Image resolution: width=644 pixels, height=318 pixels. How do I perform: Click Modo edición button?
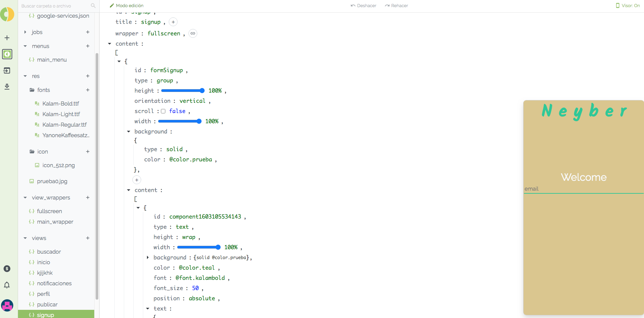[x=127, y=5]
